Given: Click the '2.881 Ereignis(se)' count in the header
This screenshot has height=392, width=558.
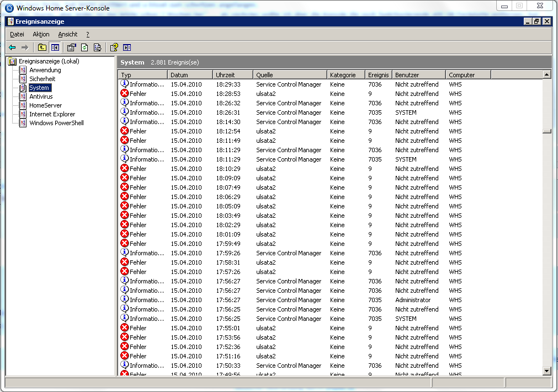Looking at the screenshot, I should tap(175, 62).
